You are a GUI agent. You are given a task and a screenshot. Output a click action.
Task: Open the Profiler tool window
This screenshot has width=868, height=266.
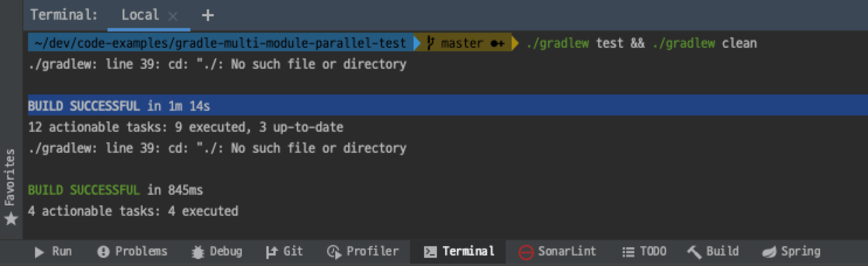point(363,251)
